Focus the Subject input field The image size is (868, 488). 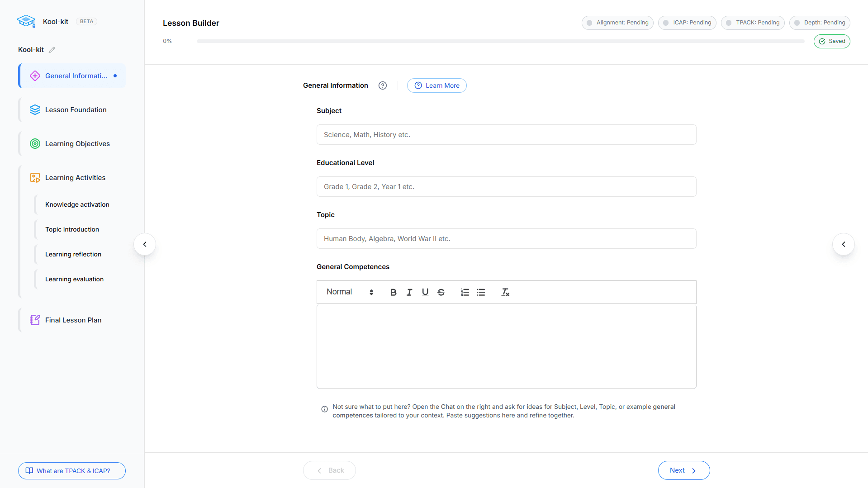point(506,135)
